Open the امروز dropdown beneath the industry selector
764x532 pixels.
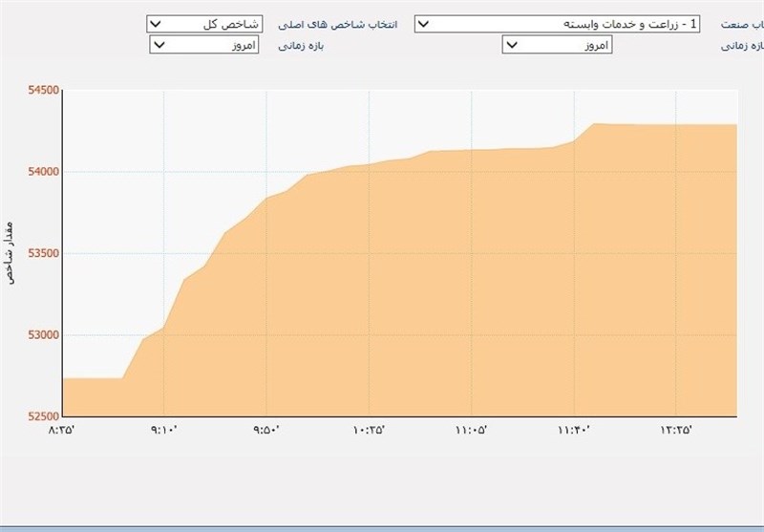click(557, 45)
